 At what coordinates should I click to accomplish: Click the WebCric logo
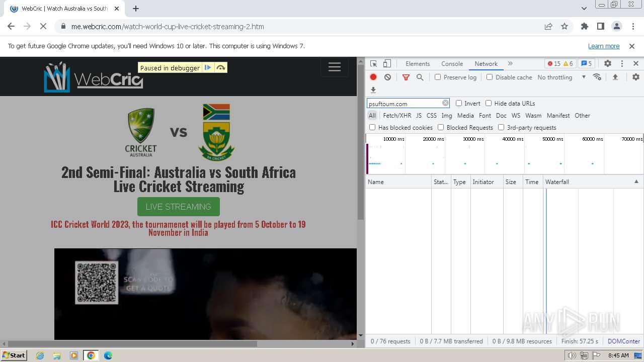pos(94,77)
